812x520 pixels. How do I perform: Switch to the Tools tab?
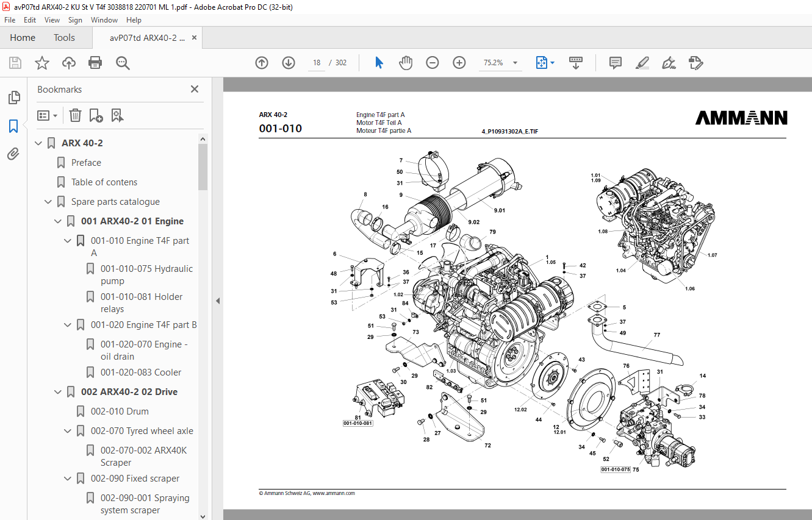(64, 38)
